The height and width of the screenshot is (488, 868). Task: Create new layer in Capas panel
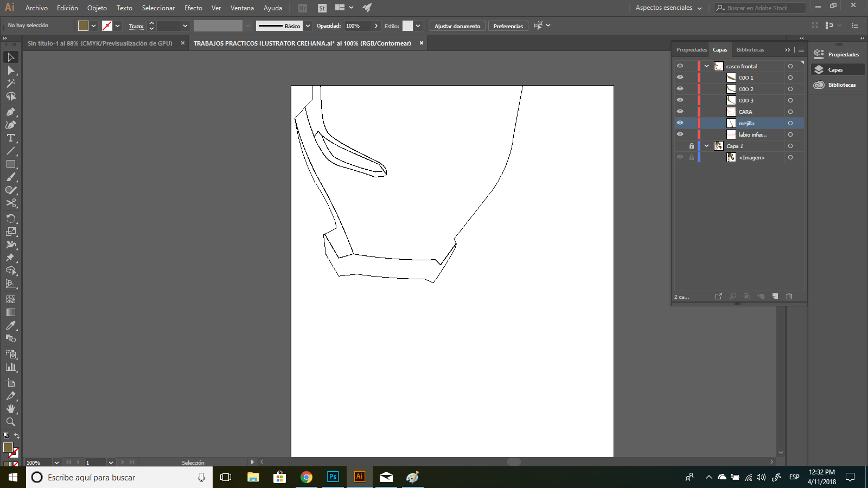pyautogui.click(x=775, y=296)
